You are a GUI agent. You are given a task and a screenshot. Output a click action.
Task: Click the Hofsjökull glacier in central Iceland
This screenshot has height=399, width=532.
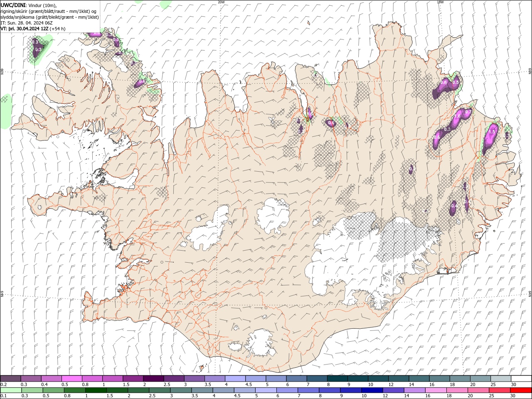pos(273,215)
